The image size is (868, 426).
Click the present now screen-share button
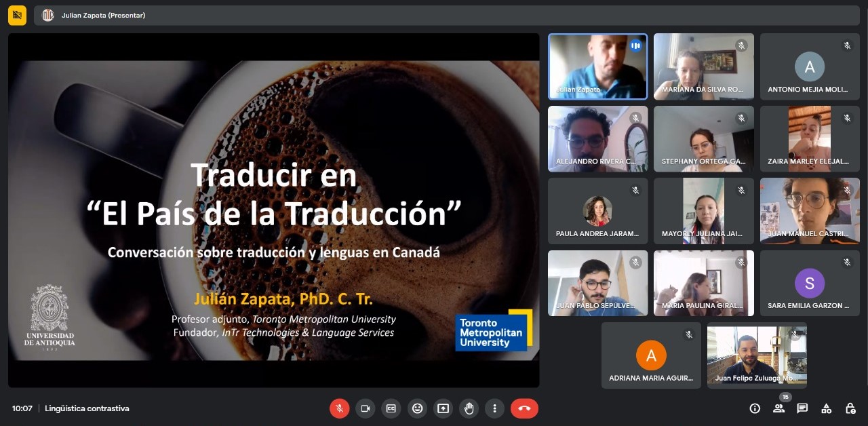[x=443, y=408]
